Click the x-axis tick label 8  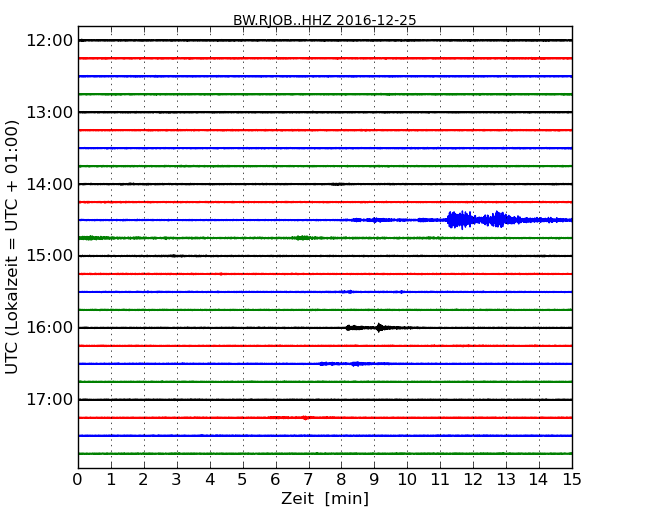coord(341,480)
